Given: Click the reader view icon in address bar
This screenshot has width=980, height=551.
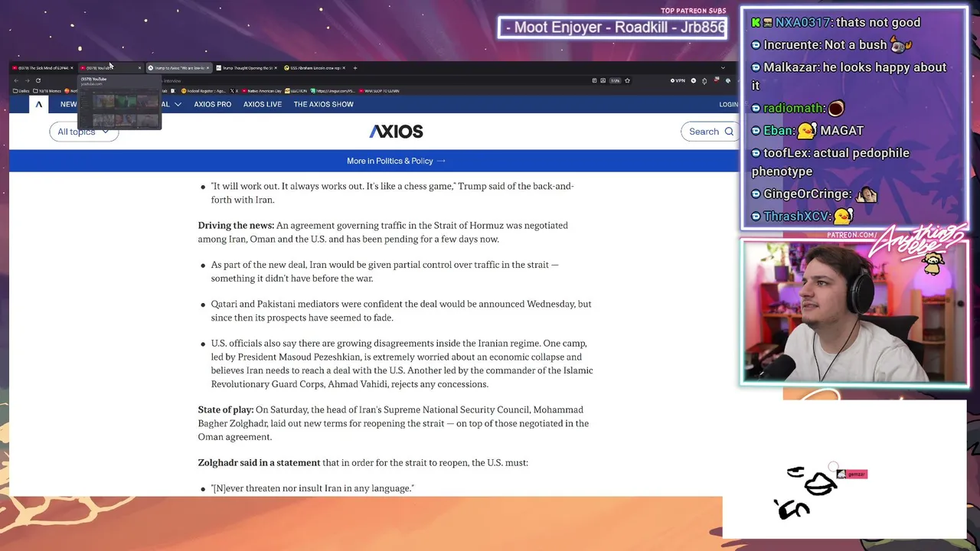Looking at the screenshot, I should coord(594,80).
